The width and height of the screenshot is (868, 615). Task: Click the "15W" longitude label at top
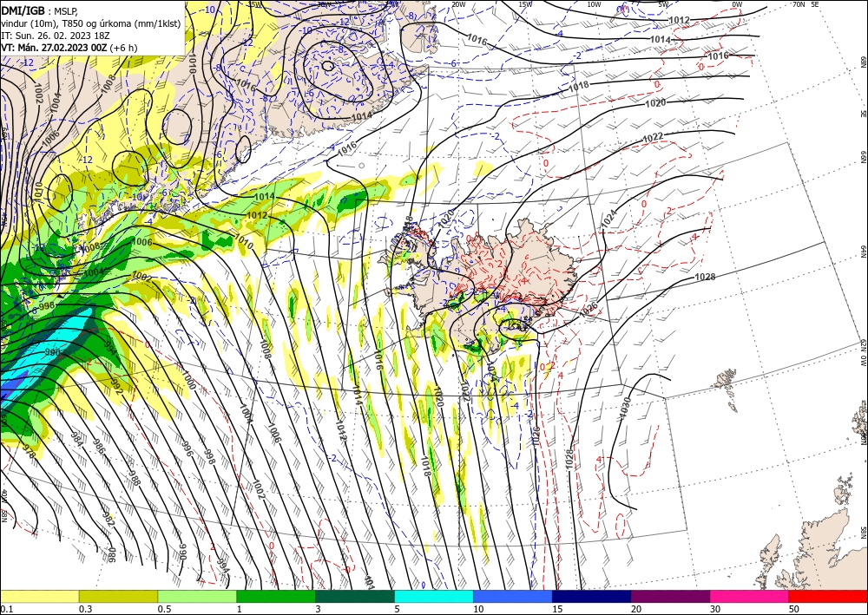click(525, 4)
